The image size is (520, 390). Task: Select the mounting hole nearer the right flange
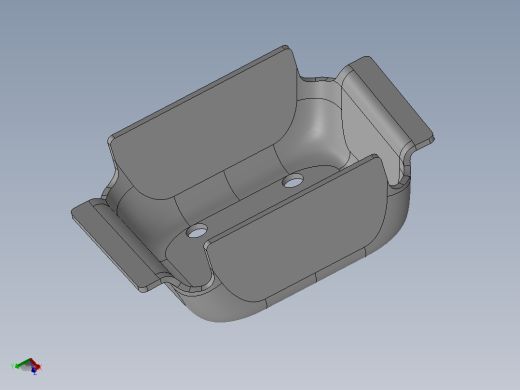(293, 182)
